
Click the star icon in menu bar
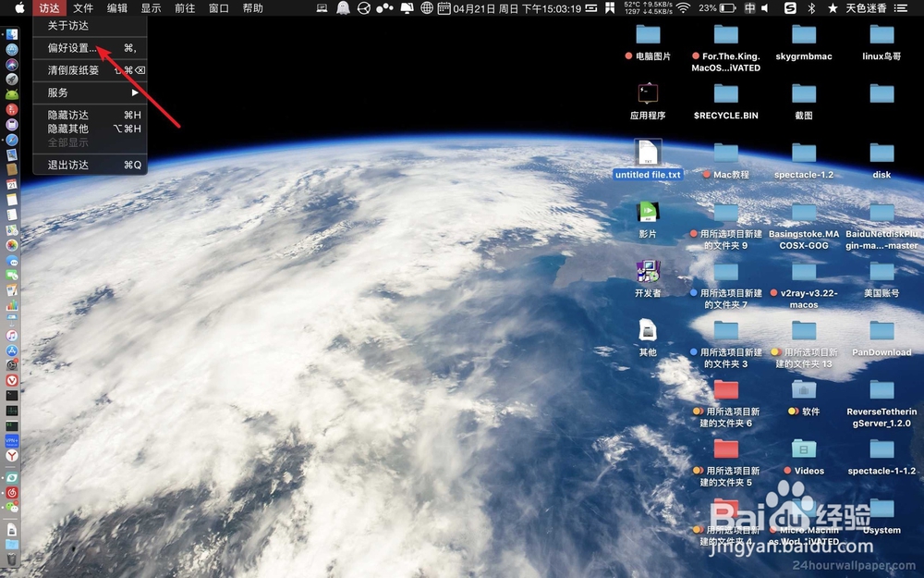[x=833, y=8]
